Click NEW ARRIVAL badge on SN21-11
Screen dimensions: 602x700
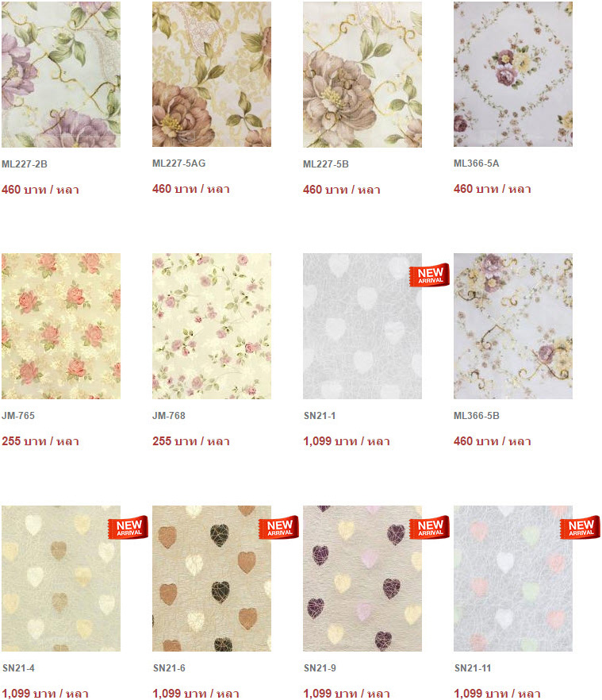[580, 527]
